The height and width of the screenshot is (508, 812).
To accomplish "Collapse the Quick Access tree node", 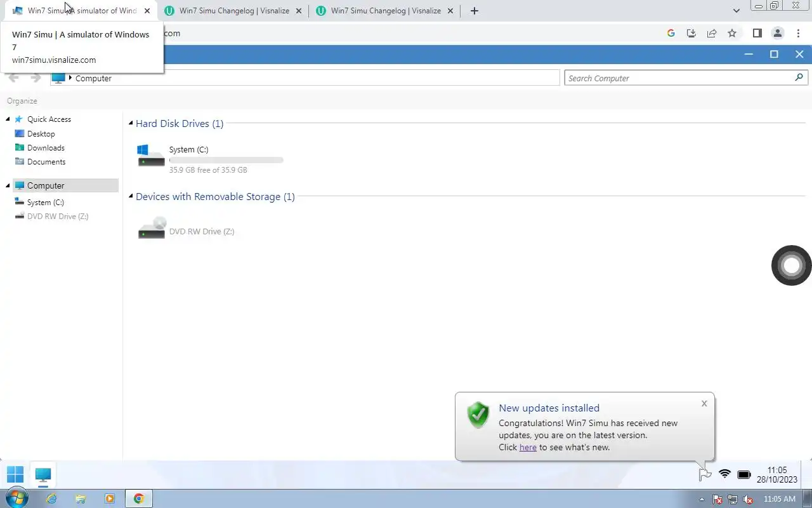I will [x=8, y=119].
